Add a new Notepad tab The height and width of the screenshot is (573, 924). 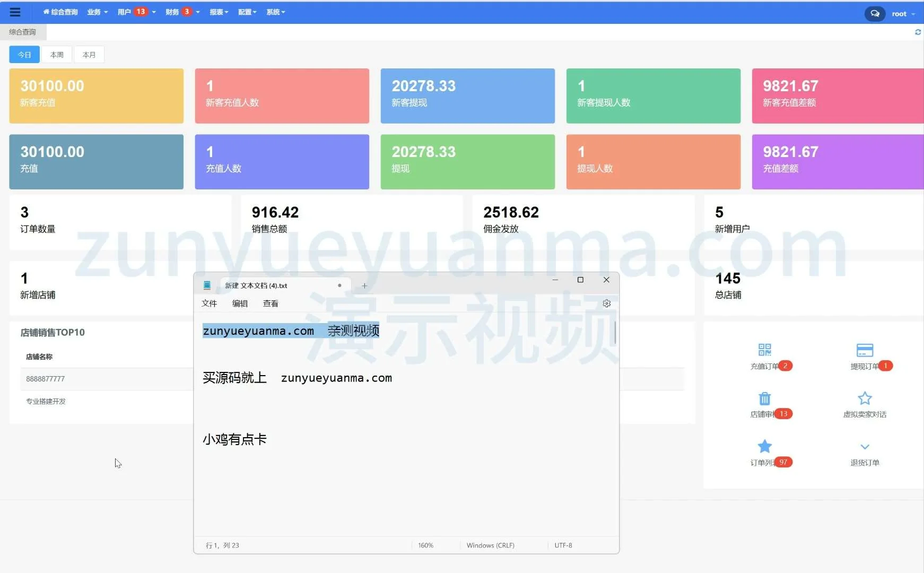(364, 286)
